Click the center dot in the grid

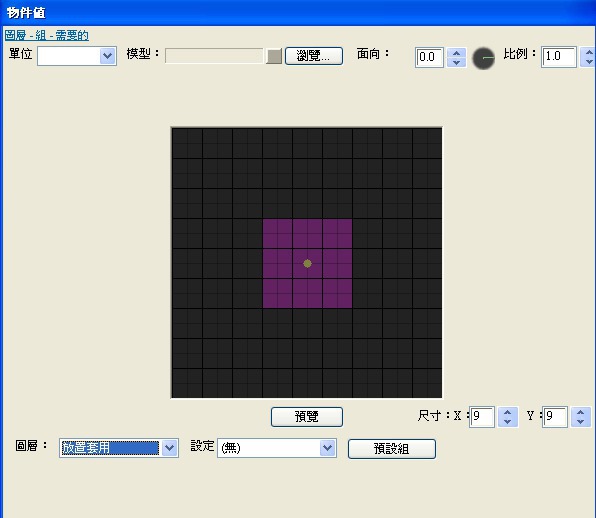308,263
